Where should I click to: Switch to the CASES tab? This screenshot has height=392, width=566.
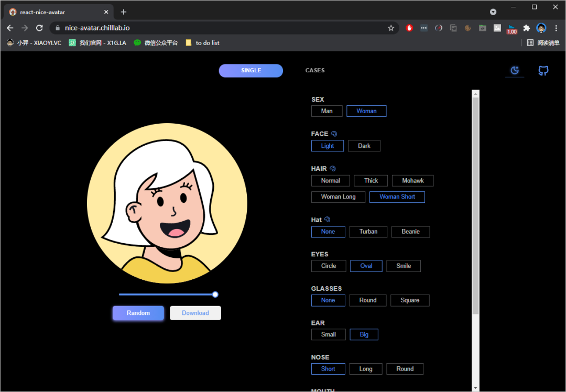[315, 70]
